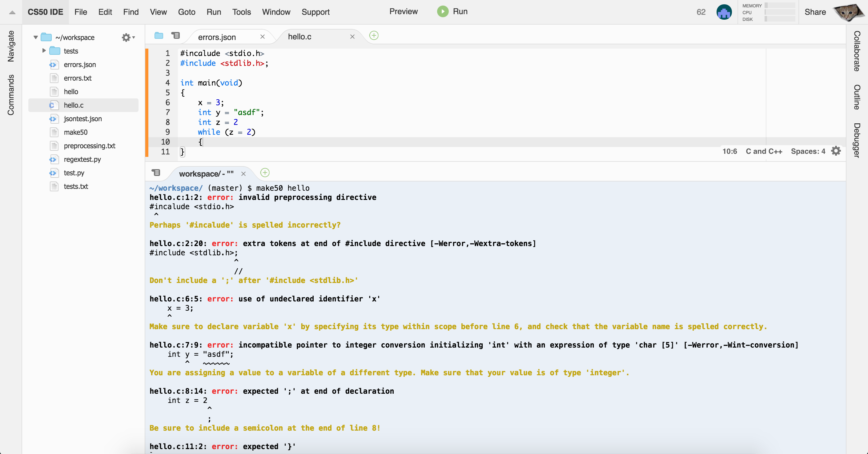Open regextest.py in file tree
Viewport: 868px width, 454px height.
[82, 159]
